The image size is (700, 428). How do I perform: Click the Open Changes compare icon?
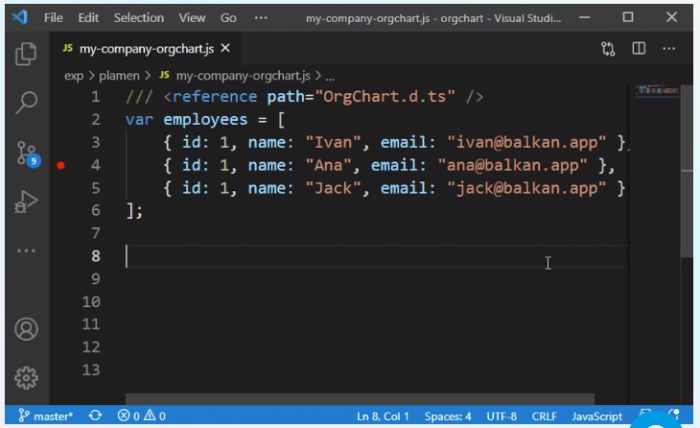pos(608,48)
